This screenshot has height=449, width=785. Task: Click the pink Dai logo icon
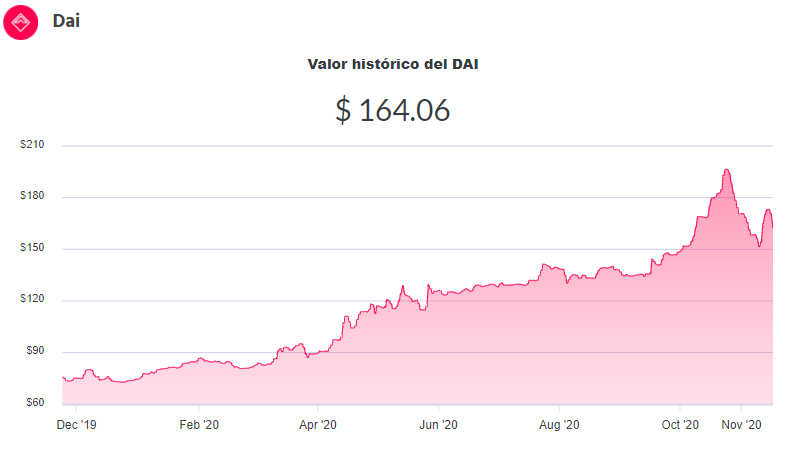(21, 22)
